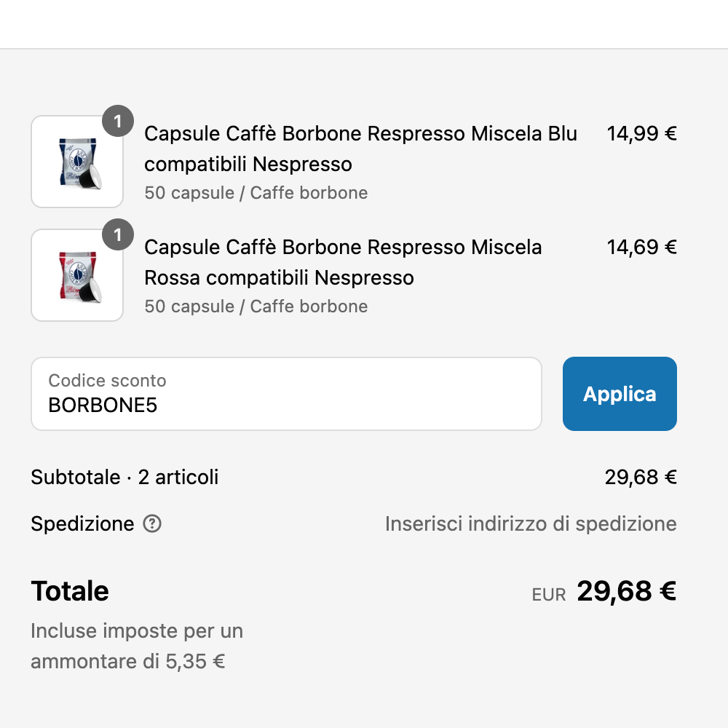Click the Applica discount button
The height and width of the screenshot is (728, 728).
point(620,394)
